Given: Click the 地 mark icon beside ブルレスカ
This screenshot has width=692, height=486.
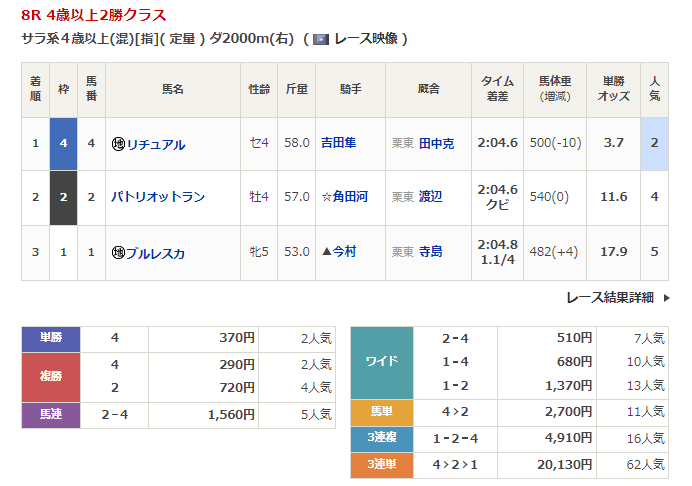Looking at the screenshot, I should tap(117, 252).
